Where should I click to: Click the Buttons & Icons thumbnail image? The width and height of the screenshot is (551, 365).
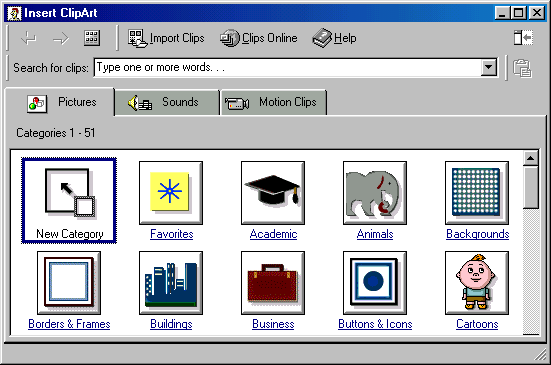[x=375, y=282]
